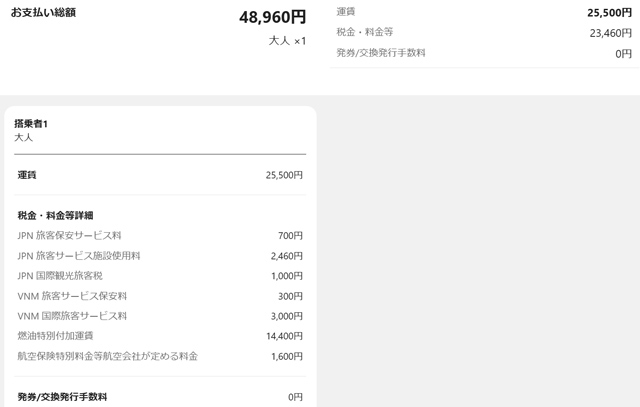Click the JPN 旅客サービス施設使用料 label
The image size is (640, 407).
(79, 256)
